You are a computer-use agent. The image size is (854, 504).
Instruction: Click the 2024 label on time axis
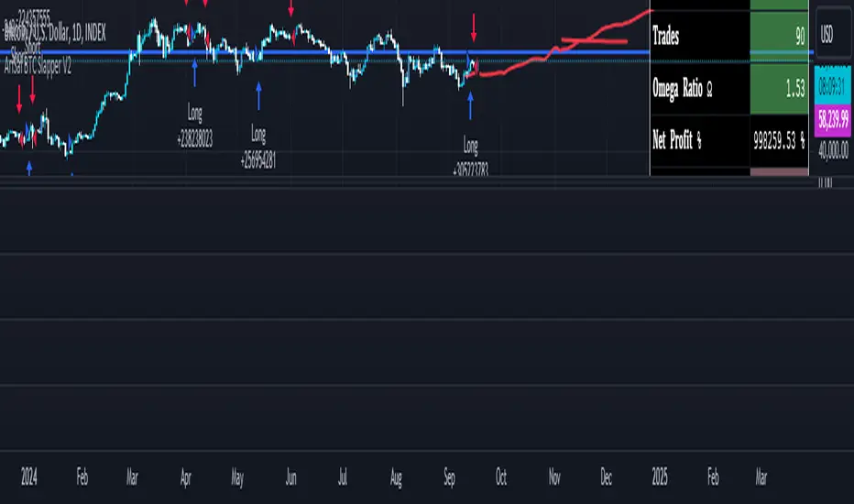point(29,477)
